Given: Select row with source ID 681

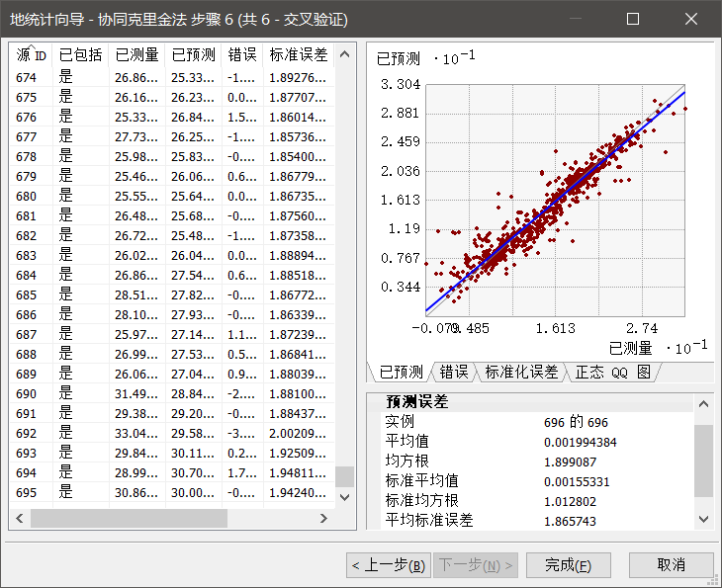Looking at the screenshot, I should [172, 215].
